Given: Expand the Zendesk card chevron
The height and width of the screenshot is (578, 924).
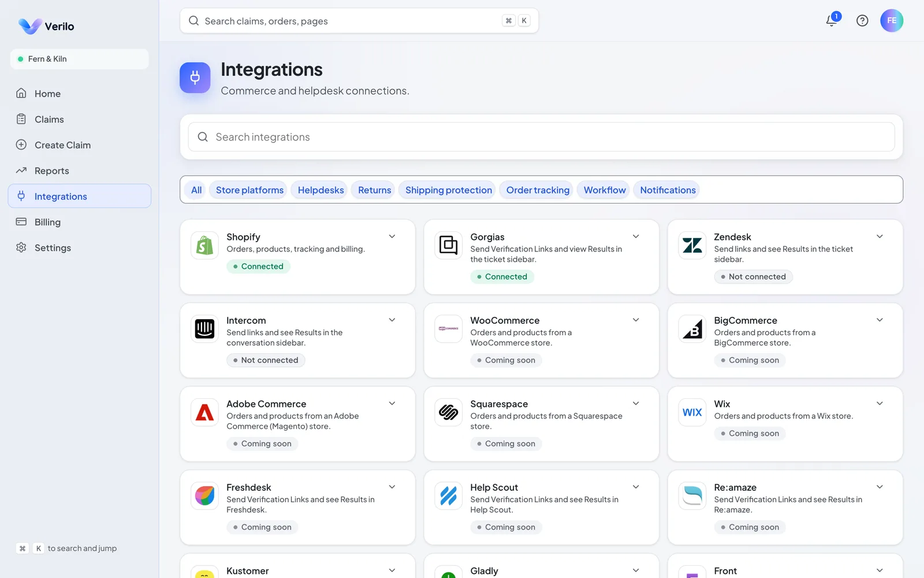Looking at the screenshot, I should point(880,236).
